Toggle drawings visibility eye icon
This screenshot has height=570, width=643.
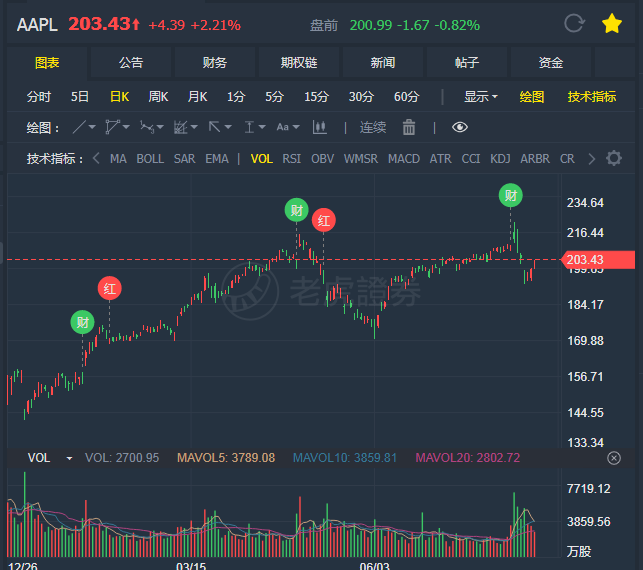pos(460,127)
